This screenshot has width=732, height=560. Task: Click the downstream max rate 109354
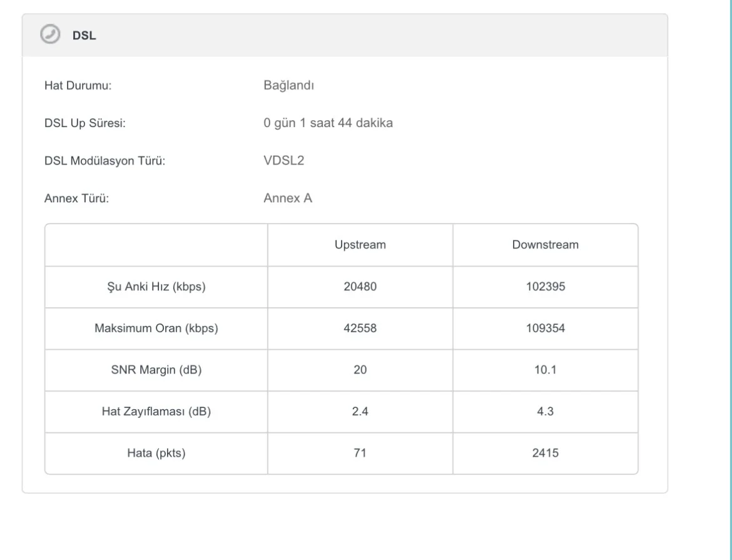pyautogui.click(x=545, y=328)
